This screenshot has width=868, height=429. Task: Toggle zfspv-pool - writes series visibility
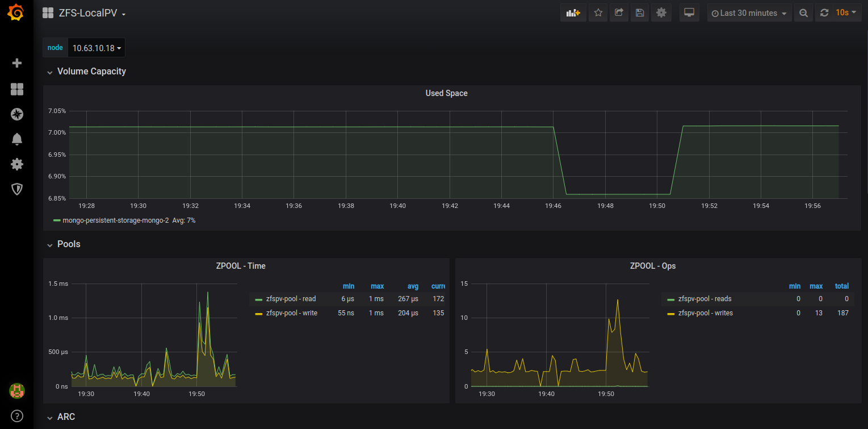(705, 313)
